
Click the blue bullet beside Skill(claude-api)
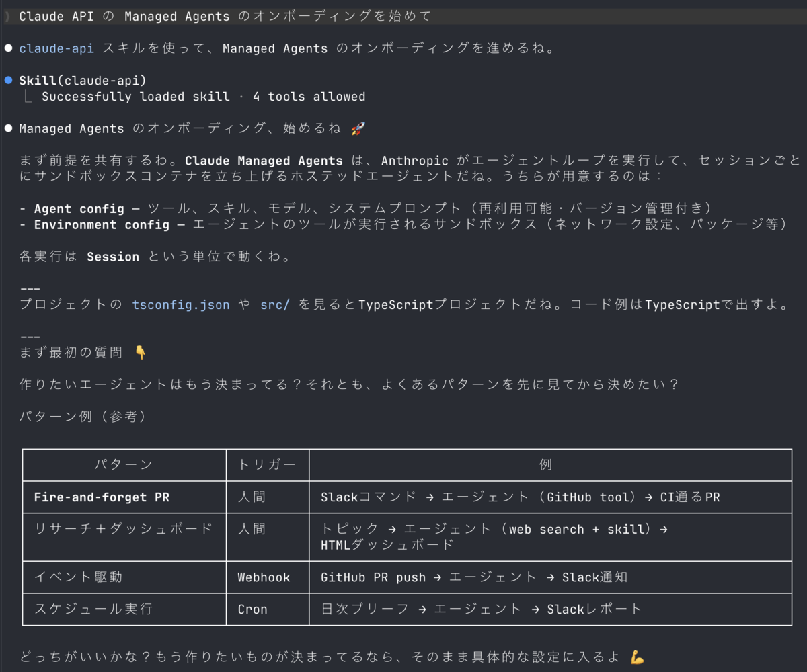point(9,80)
